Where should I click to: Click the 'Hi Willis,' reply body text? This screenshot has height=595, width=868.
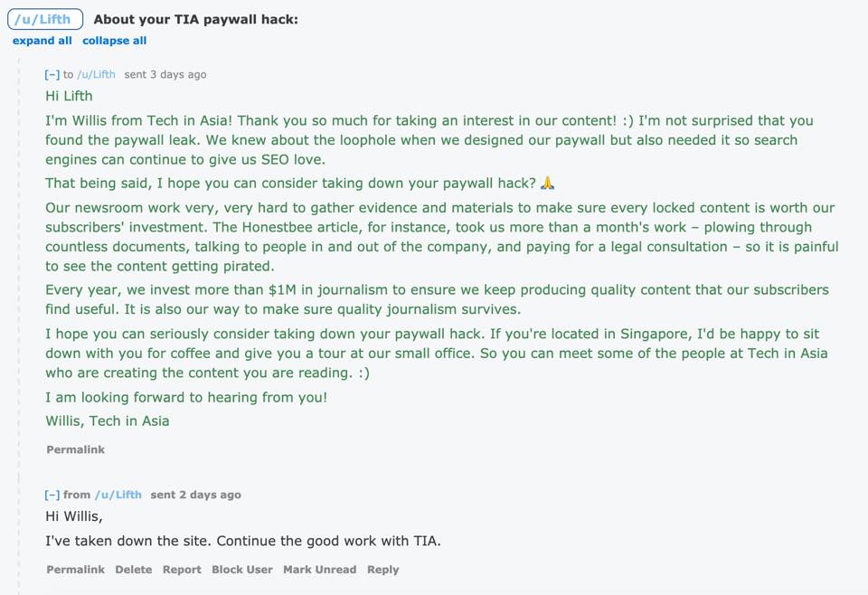74,516
